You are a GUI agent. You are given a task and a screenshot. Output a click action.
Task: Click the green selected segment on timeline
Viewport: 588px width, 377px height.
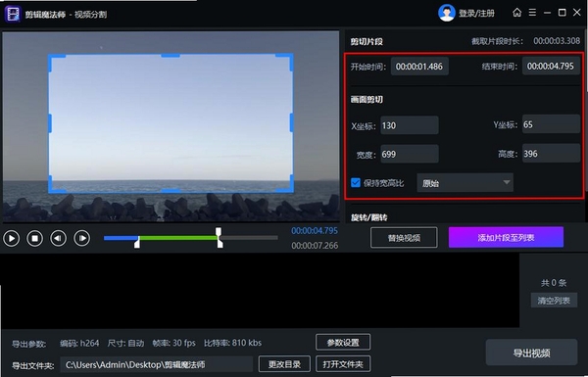pos(178,238)
